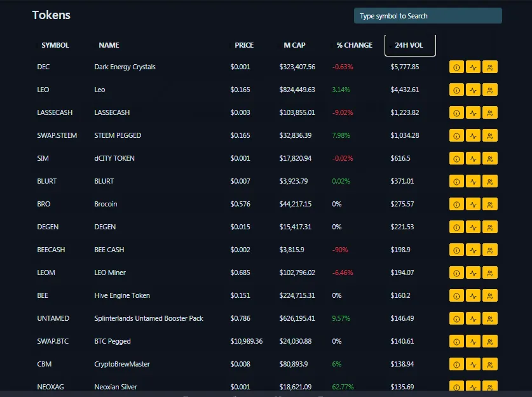Sort table by NAME column
Image resolution: width=532 pixels, height=397 pixels.
pos(109,45)
